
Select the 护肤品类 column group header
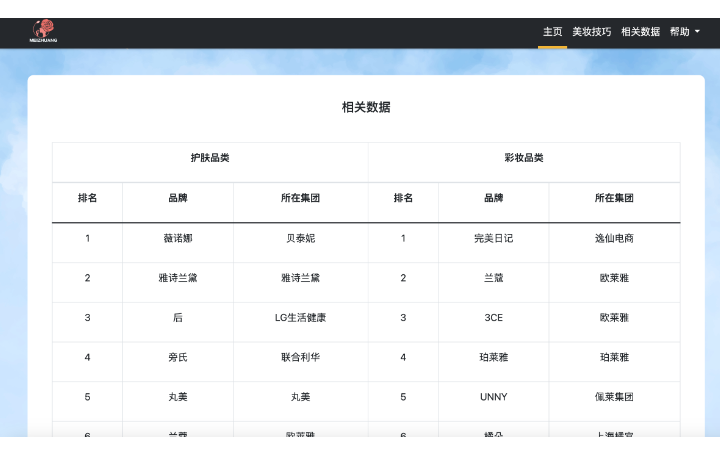click(x=210, y=158)
